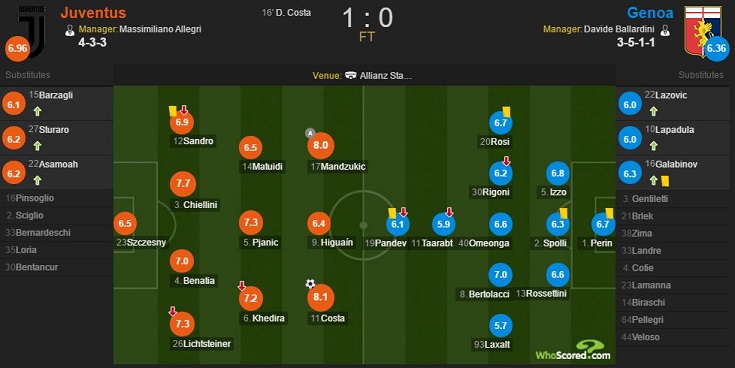
Task: Select Chiellini's 7.7 rating circle
Action: click(x=183, y=184)
